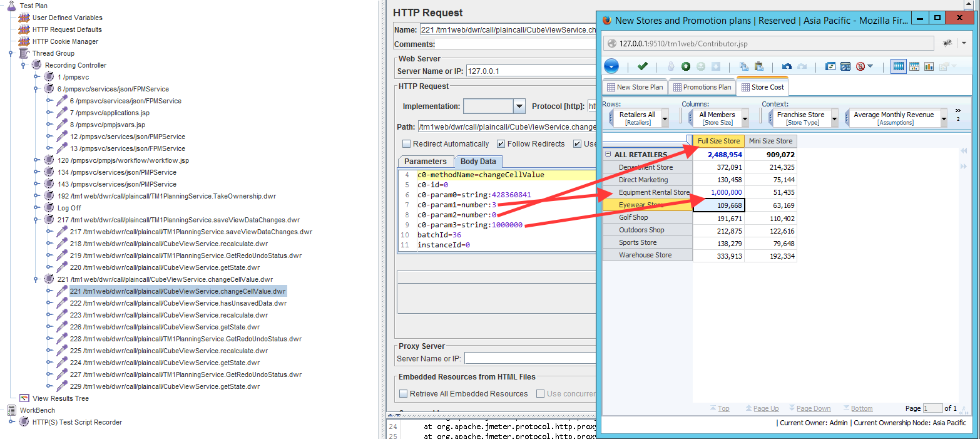Click the WorkBench icon

[x=11, y=410]
